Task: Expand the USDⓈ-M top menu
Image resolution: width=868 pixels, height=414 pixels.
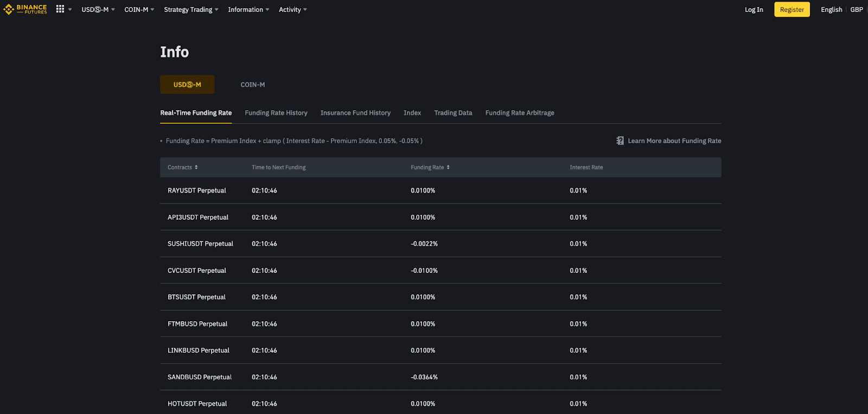Action: point(98,10)
